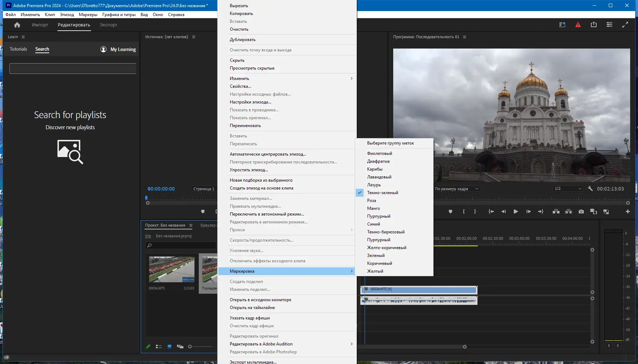Image resolution: width=638 pixels, height=364 pixels.
Task: Expand the Изменить submenu in context menu
Action: point(287,79)
